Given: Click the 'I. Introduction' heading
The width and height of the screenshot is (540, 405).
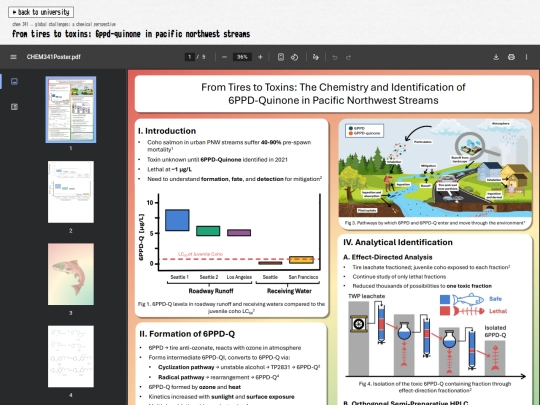Looking at the screenshot, I should tap(167, 131).
